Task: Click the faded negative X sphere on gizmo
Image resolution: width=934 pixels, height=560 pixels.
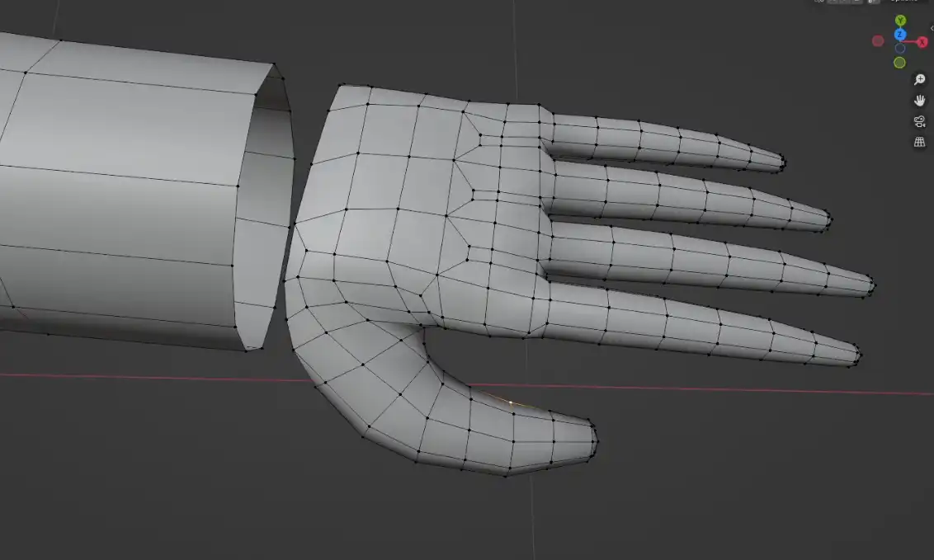Action: (877, 40)
